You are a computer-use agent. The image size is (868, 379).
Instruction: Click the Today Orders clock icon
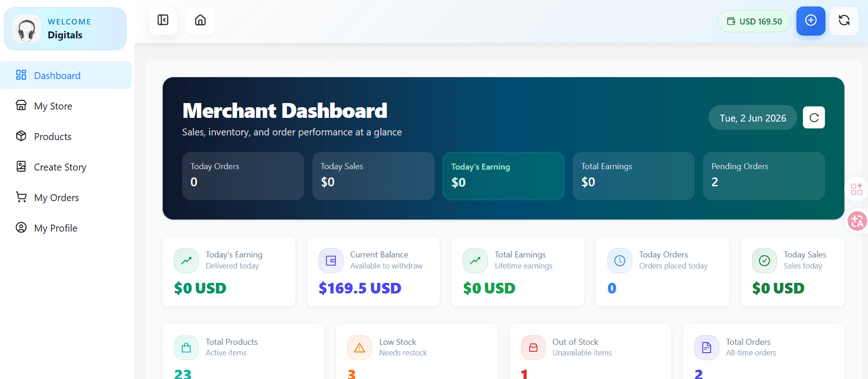tap(620, 261)
